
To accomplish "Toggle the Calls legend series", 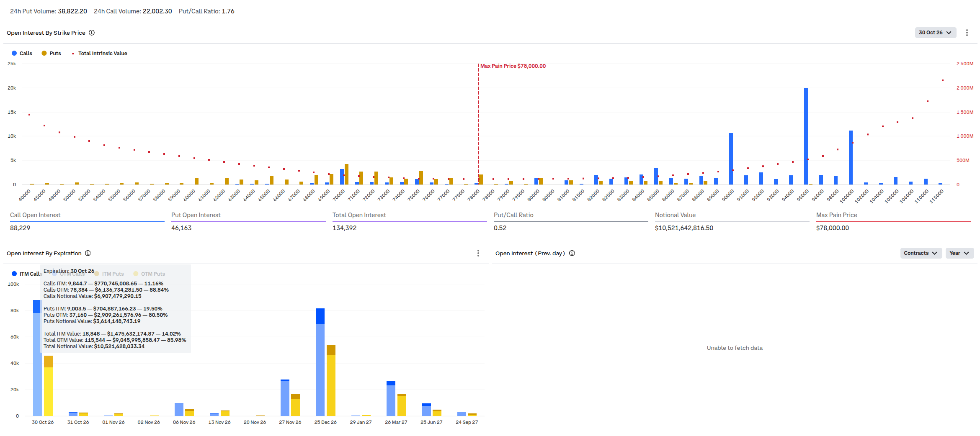I will coord(22,53).
